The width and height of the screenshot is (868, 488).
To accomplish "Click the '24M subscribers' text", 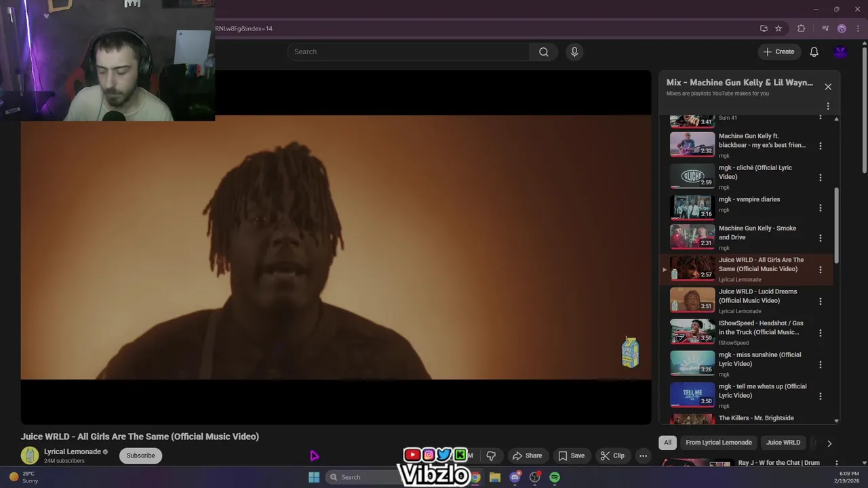I will (x=64, y=461).
